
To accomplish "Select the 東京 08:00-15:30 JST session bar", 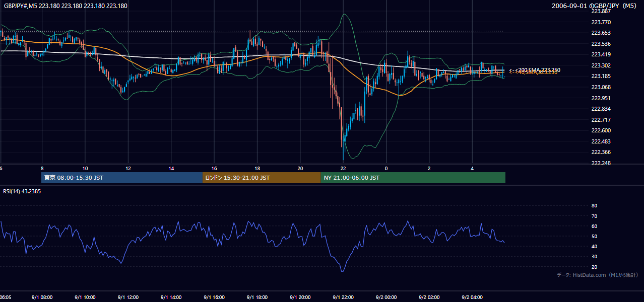I will click(x=122, y=178).
